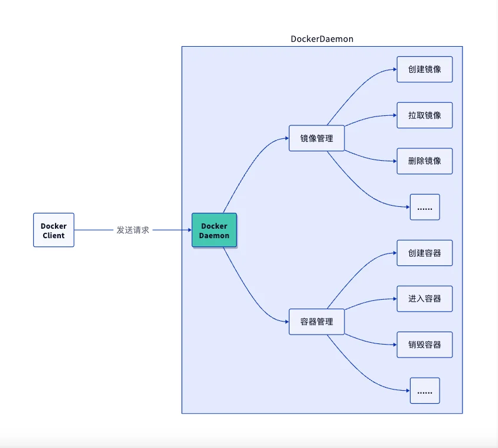Pick the 拉取镜像 box

tap(424, 115)
